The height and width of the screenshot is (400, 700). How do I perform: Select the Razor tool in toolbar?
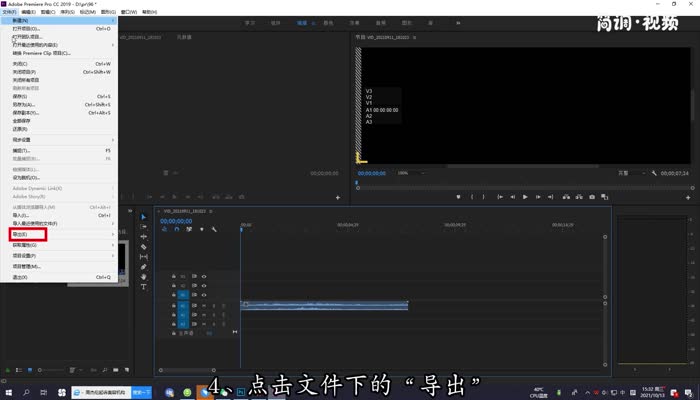(144, 247)
